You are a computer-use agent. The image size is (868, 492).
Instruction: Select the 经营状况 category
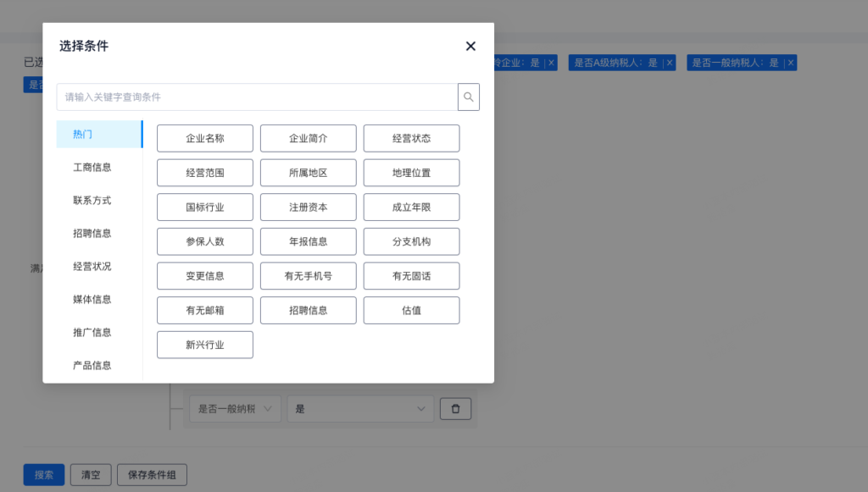[x=92, y=267]
